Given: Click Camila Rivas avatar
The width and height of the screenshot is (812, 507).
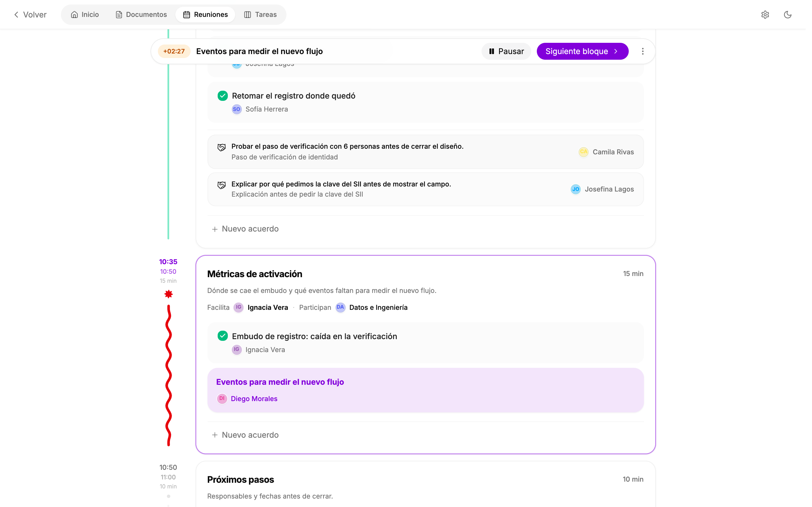Looking at the screenshot, I should (x=584, y=152).
